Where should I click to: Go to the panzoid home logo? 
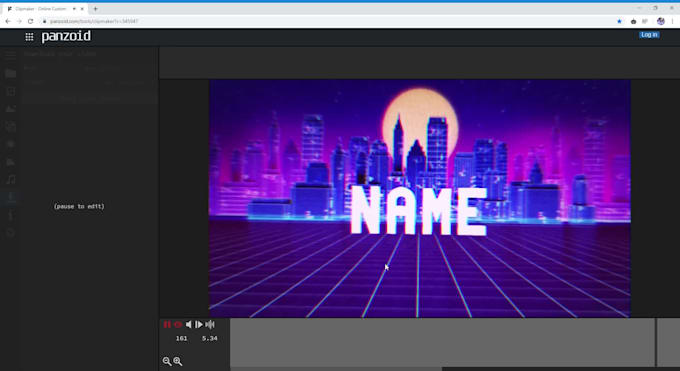pos(66,36)
